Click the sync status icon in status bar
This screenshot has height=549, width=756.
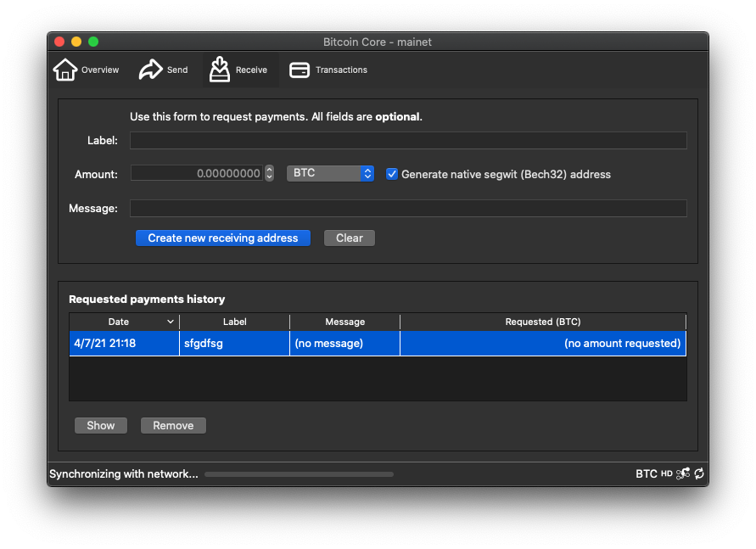click(x=699, y=474)
